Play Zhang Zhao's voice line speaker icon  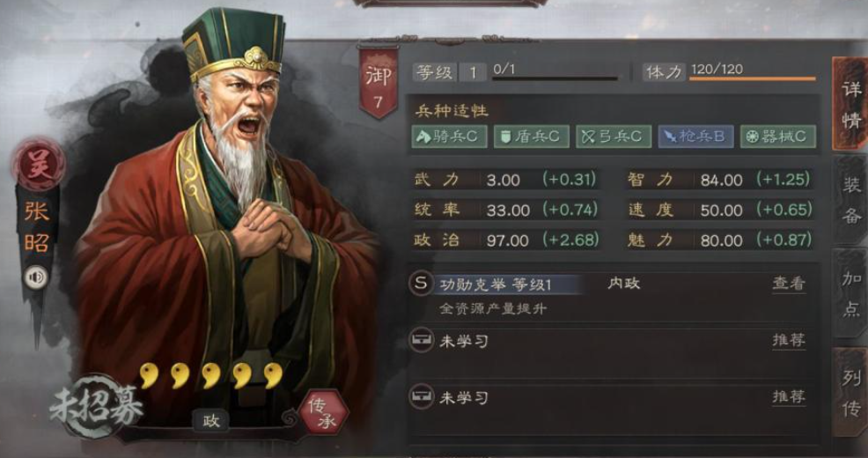tap(36, 277)
